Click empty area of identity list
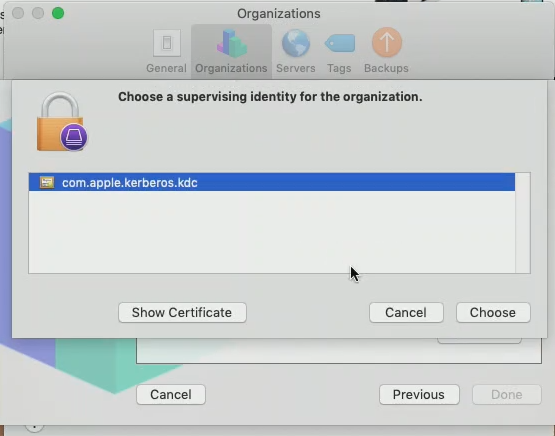Screen dimensions: 555x436 272,232
